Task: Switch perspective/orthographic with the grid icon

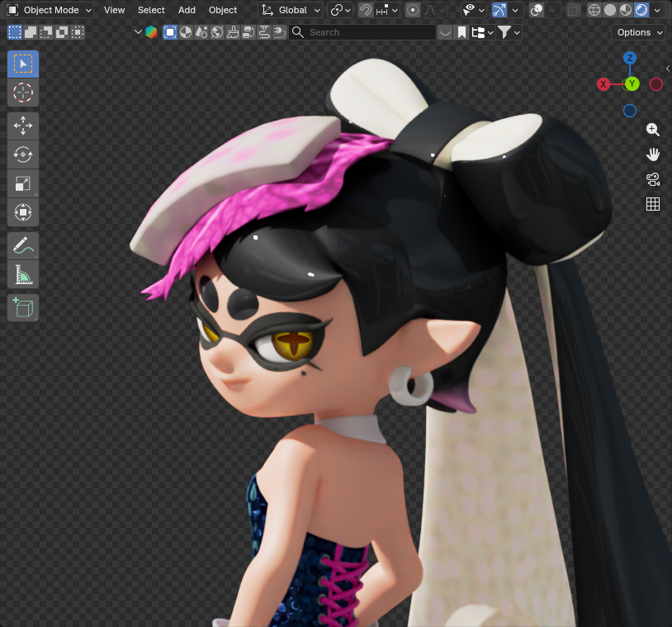Action: point(653,204)
